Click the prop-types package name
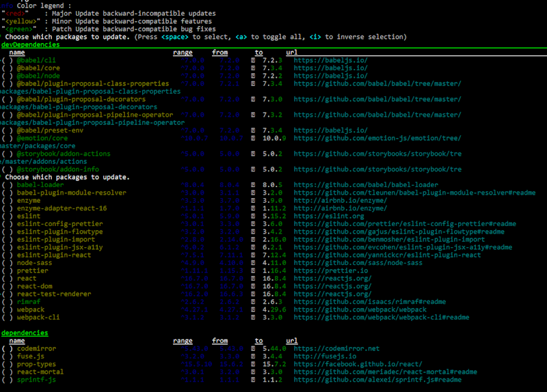The height and width of the screenshot is (392, 547). pos(36,364)
